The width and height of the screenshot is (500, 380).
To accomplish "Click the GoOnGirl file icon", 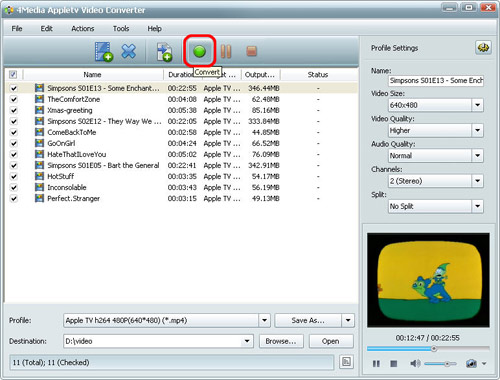I will tap(39, 143).
